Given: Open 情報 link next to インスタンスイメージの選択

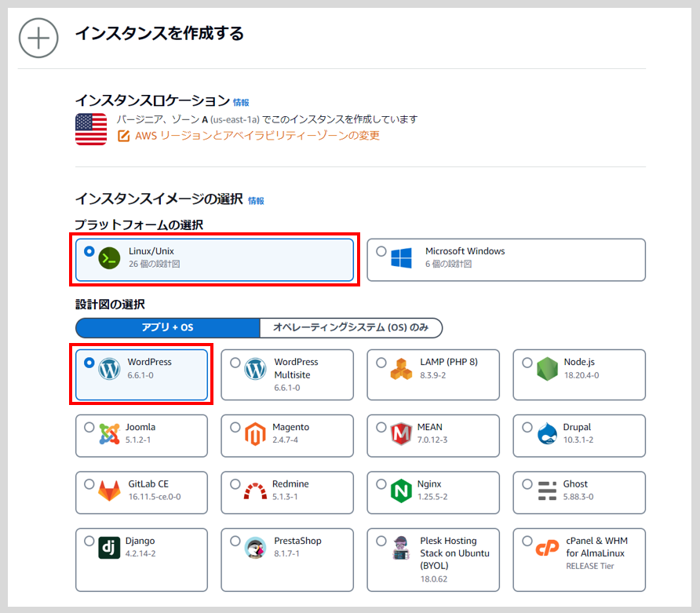Looking at the screenshot, I should coord(257,201).
